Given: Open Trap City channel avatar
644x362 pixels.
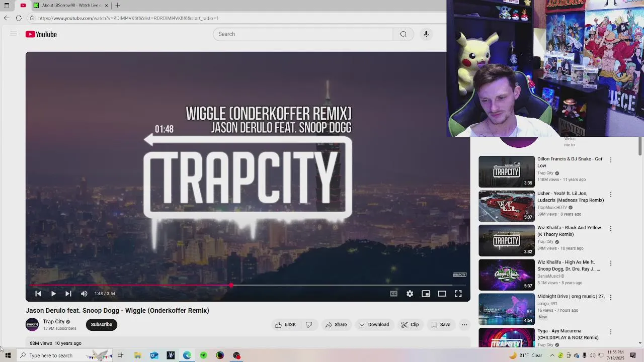Looking at the screenshot, I should 32,325.
